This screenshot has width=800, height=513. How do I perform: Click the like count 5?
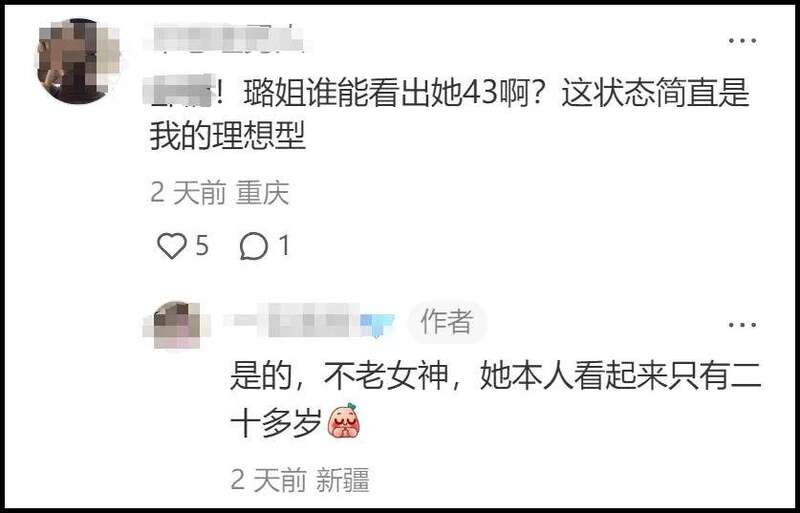tap(202, 246)
